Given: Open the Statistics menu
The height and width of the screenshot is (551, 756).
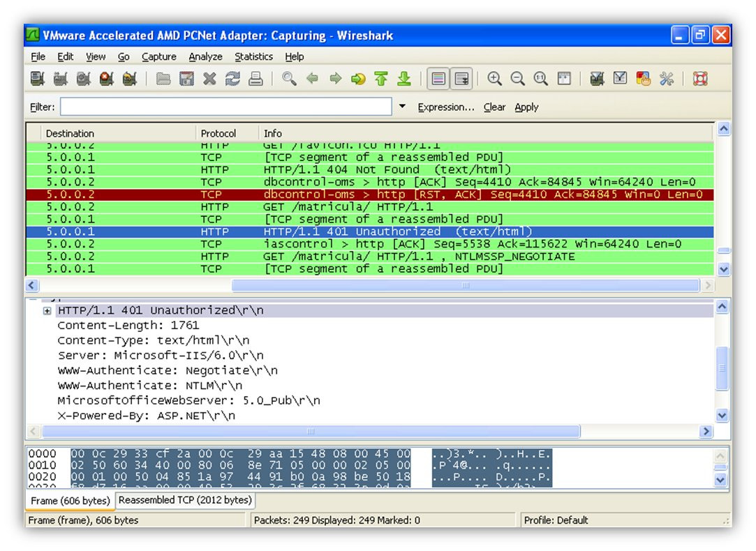Looking at the screenshot, I should (253, 56).
